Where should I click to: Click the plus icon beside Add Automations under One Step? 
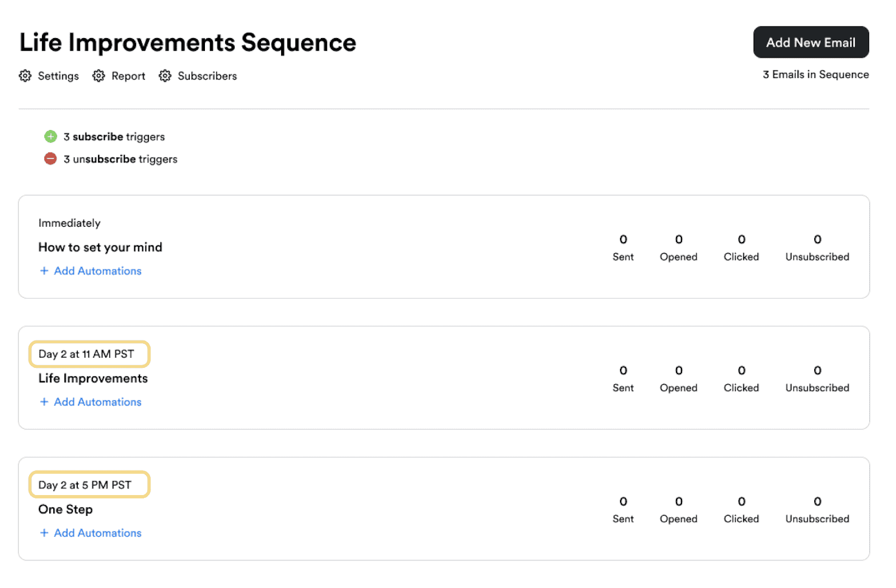[44, 533]
